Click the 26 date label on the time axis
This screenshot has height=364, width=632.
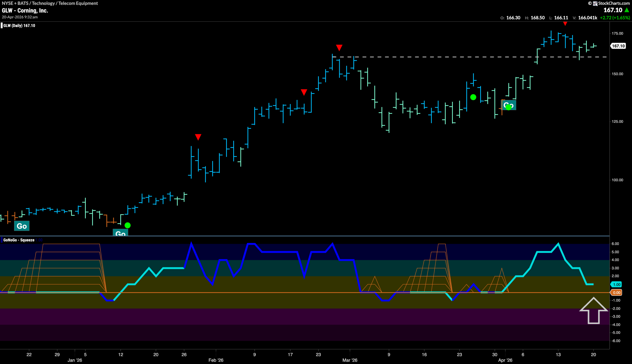[x=184, y=354]
